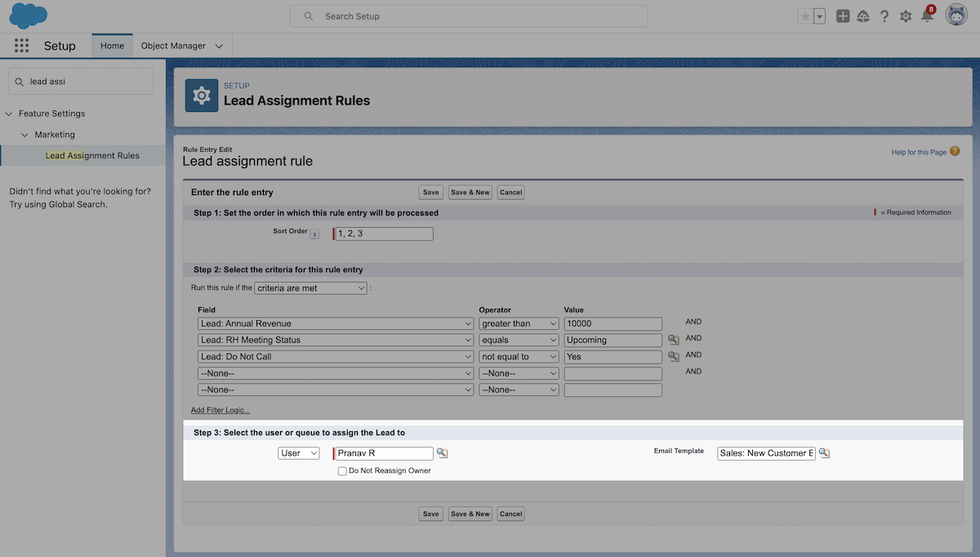This screenshot has height=557, width=980.
Task: Open Salesforce help question mark icon
Action: pyautogui.click(x=884, y=16)
